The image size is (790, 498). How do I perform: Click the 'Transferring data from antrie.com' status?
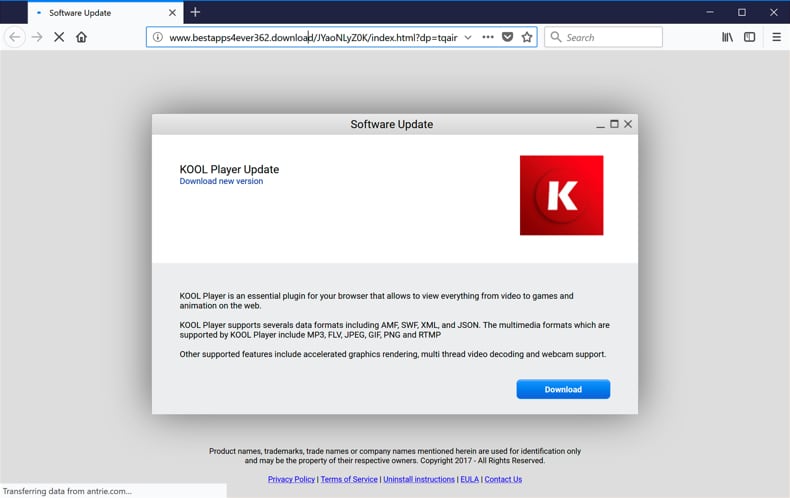pos(67,491)
